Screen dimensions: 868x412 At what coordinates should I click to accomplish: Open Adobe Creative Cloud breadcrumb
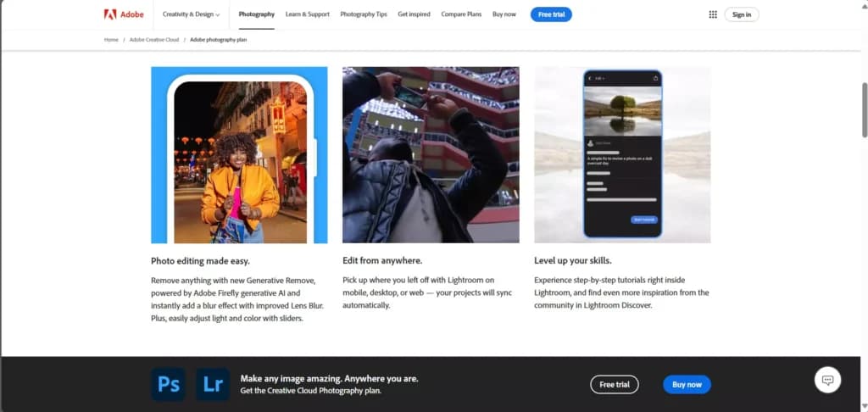(154, 40)
